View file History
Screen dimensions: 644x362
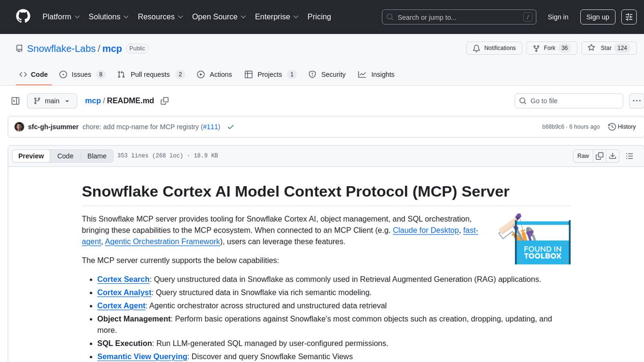622,127
